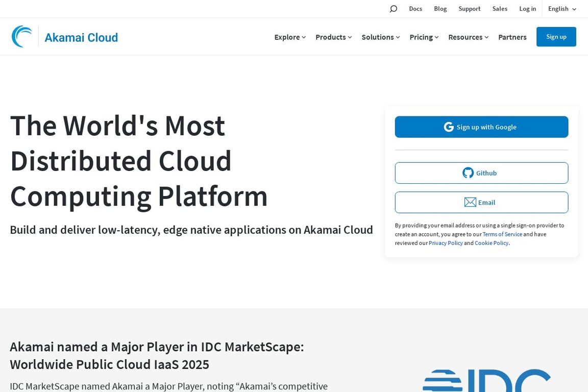This screenshot has height=392, width=588.
Task: Click the Email envelope icon
Action: [x=470, y=202]
